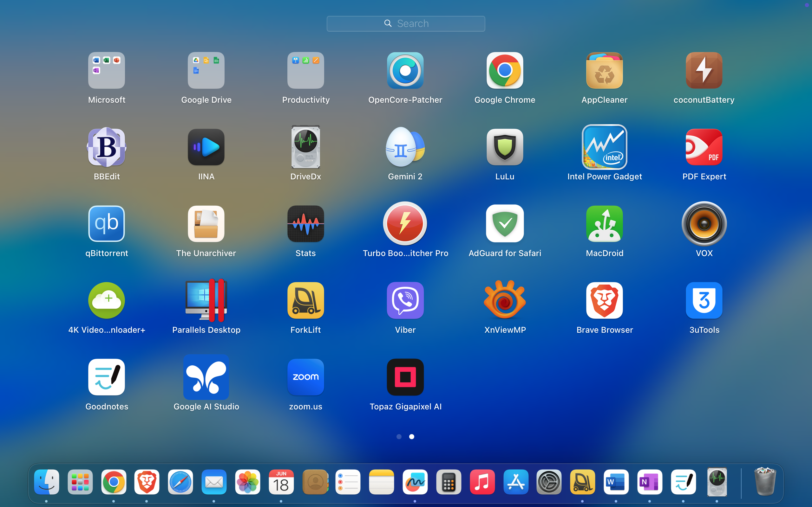The image size is (812, 507).
Task: Launch coconutBattery from Launchpad
Action: point(704,70)
